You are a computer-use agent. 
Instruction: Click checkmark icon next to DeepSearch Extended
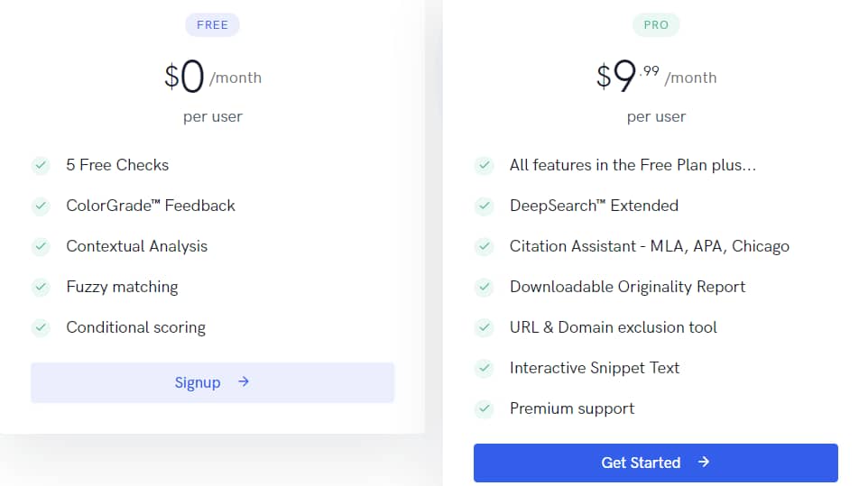tap(484, 206)
